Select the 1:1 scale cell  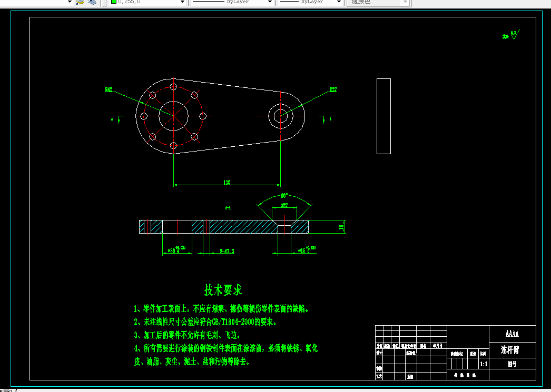[484, 364]
